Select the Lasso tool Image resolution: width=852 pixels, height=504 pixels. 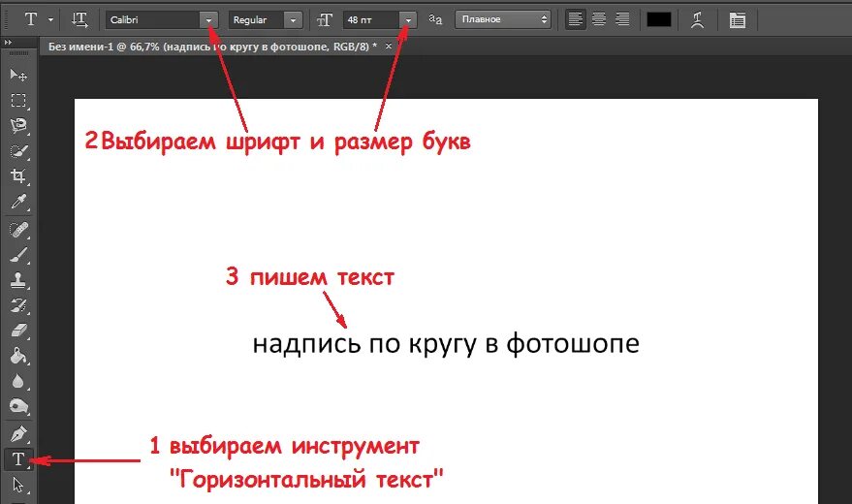click(x=18, y=125)
